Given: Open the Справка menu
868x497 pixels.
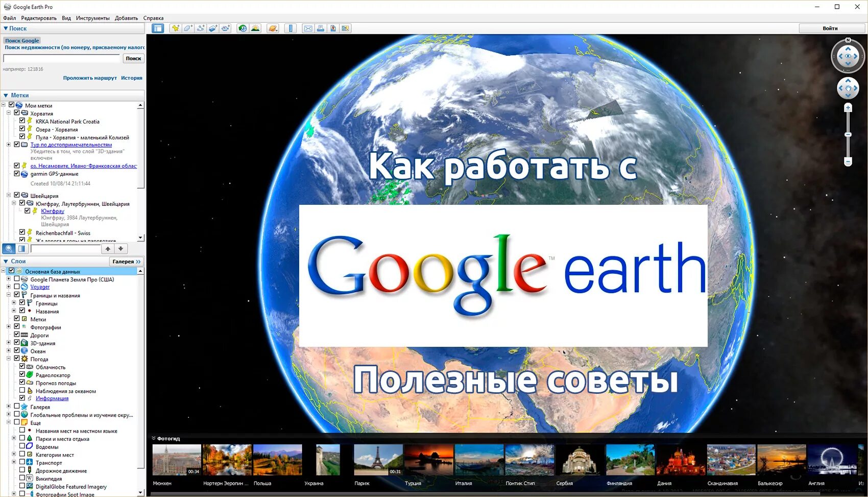Looking at the screenshot, I should [x=153, y=18].
